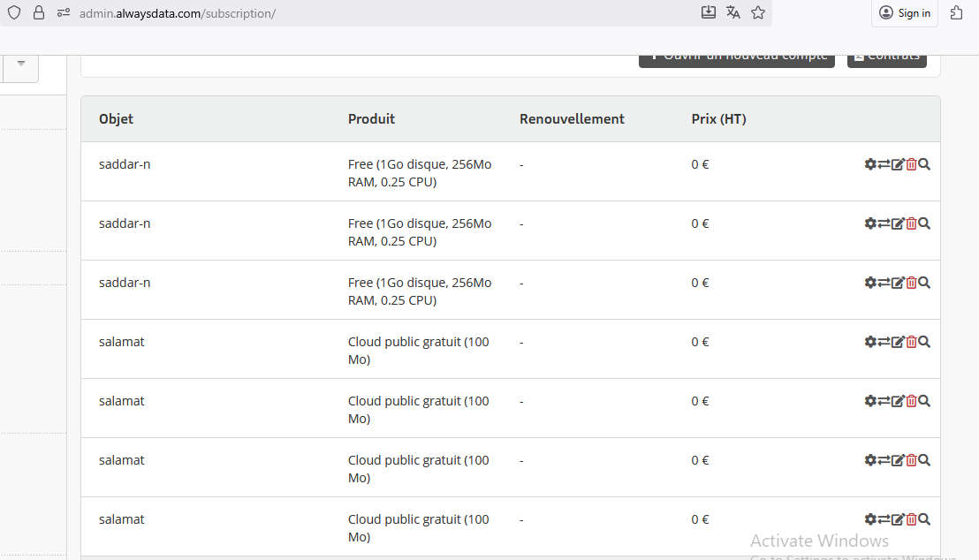979x560 pixels.
Task: Open the browser extensions puzzle icon
Action: [956, 12]
